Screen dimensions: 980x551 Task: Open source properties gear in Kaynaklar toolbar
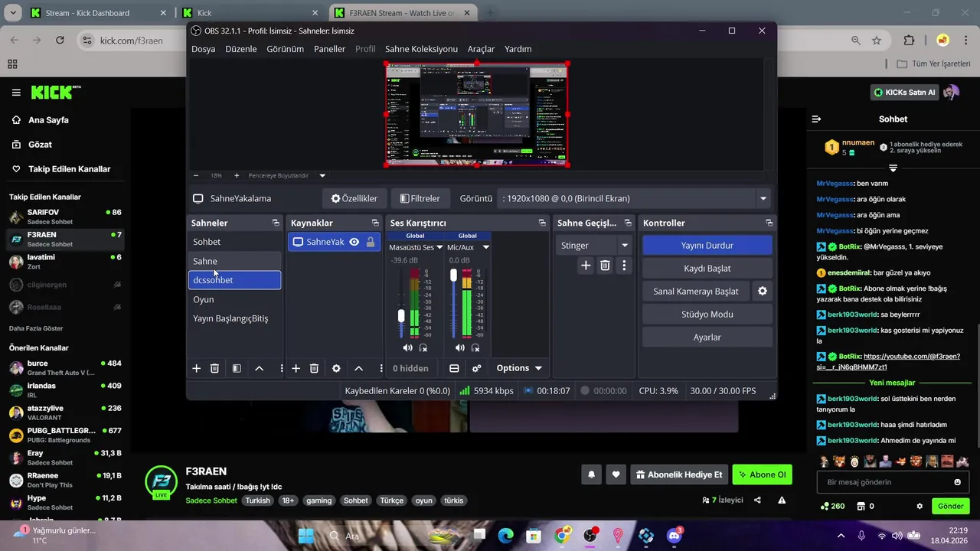(336, 368)
